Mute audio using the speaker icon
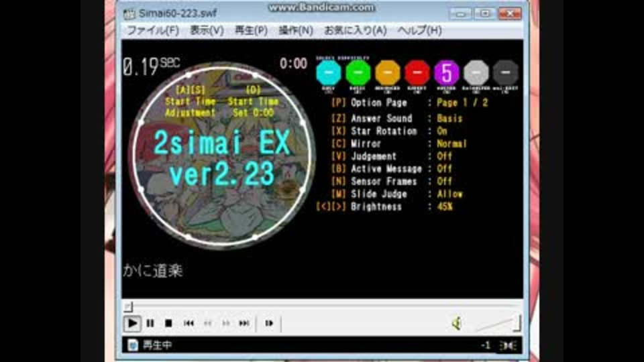Screen dimensions: 644x362 coord(457,324)
